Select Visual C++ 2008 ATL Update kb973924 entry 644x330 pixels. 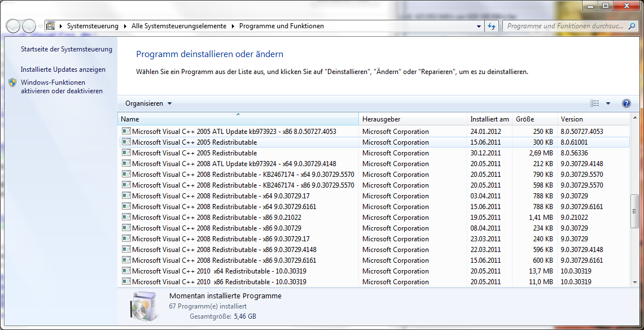point(374,163)
